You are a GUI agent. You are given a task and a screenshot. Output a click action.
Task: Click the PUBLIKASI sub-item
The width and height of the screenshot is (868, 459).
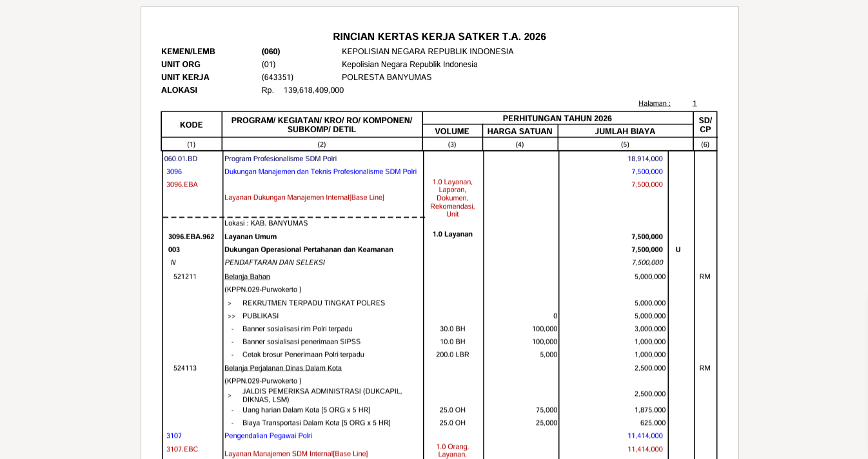(261, 316)
